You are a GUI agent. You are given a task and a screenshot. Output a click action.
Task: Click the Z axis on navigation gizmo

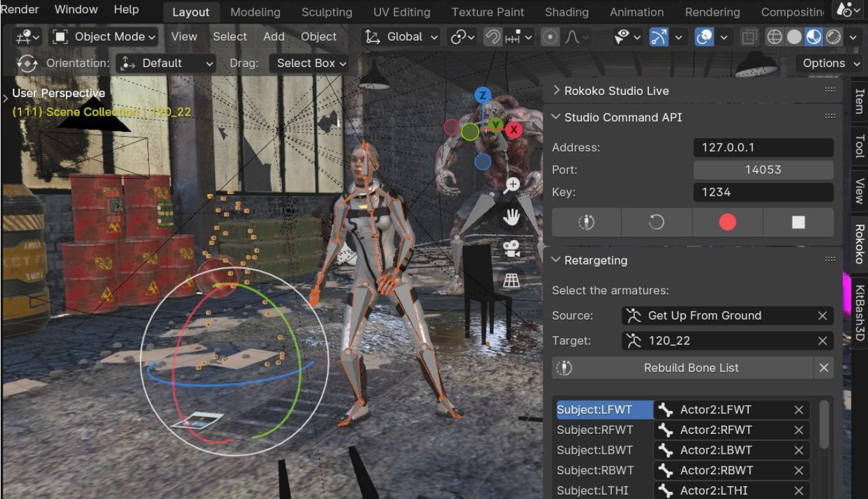[x=483, y=96]
